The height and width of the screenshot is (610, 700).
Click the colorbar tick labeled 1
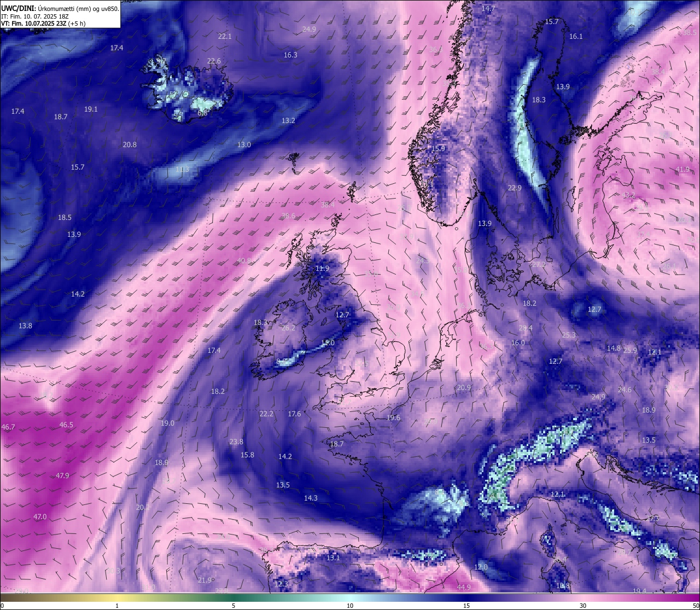click(117, 606)
